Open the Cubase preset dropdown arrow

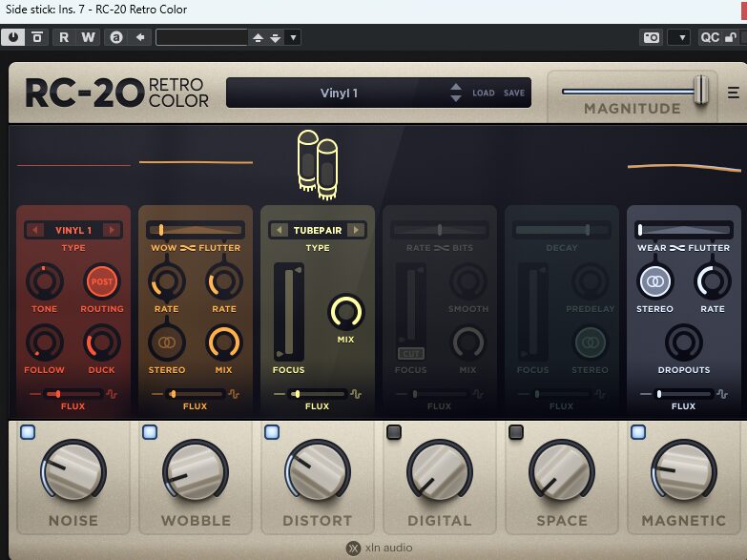click(x=293, y=37)
